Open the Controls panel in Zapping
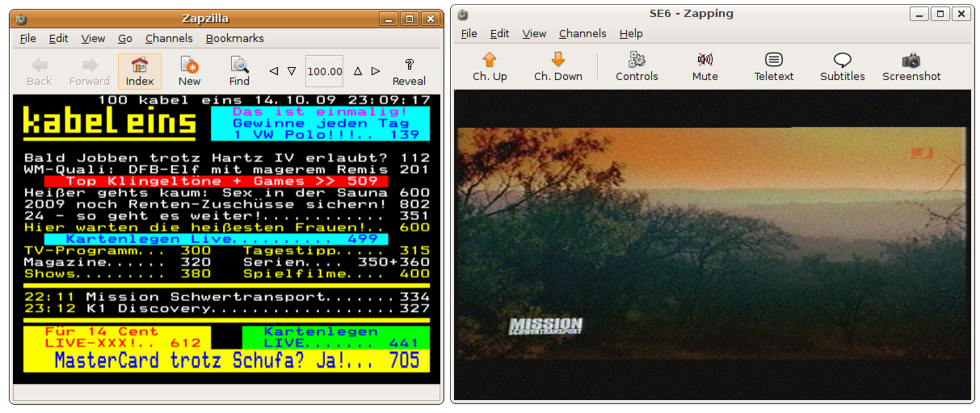 tap(637, 67)
